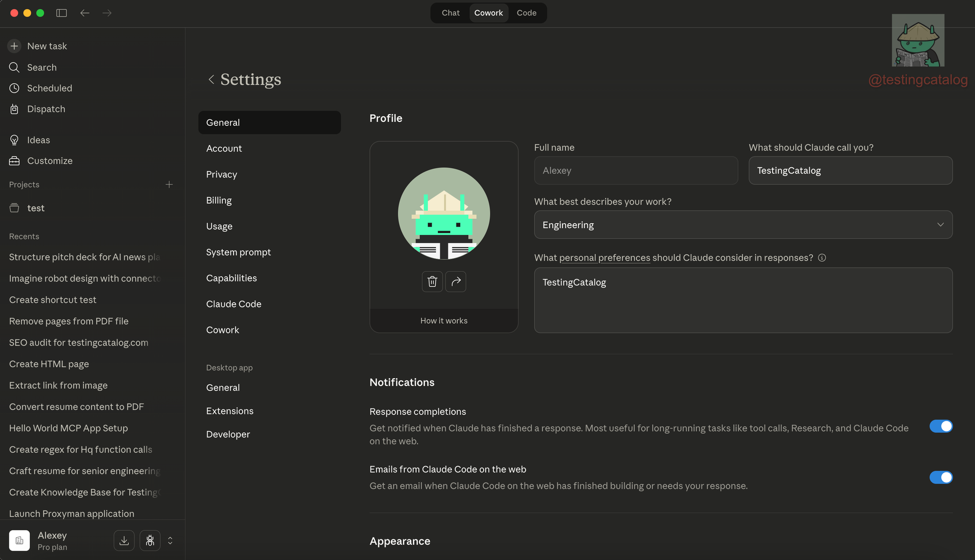Click the share arrow under the avatar
This screenshot has width=975, height=560.
coord(456,282)
